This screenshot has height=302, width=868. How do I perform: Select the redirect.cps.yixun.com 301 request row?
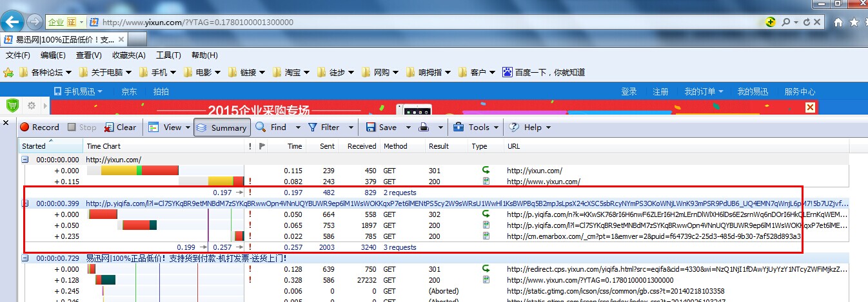point(435,269)
